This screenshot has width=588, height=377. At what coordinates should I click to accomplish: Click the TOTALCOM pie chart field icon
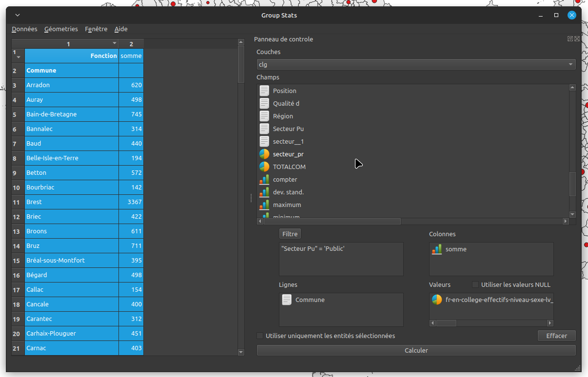tap(264, 167)
